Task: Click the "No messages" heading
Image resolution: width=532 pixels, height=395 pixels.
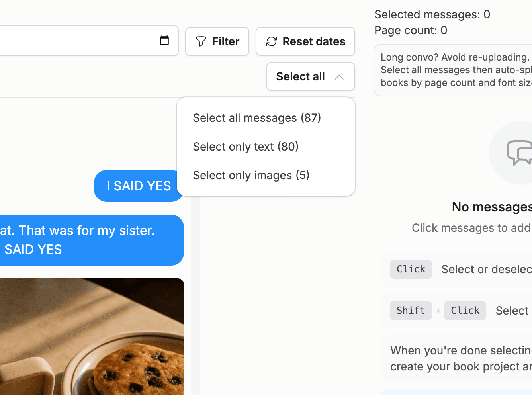Action: [492, 207]
